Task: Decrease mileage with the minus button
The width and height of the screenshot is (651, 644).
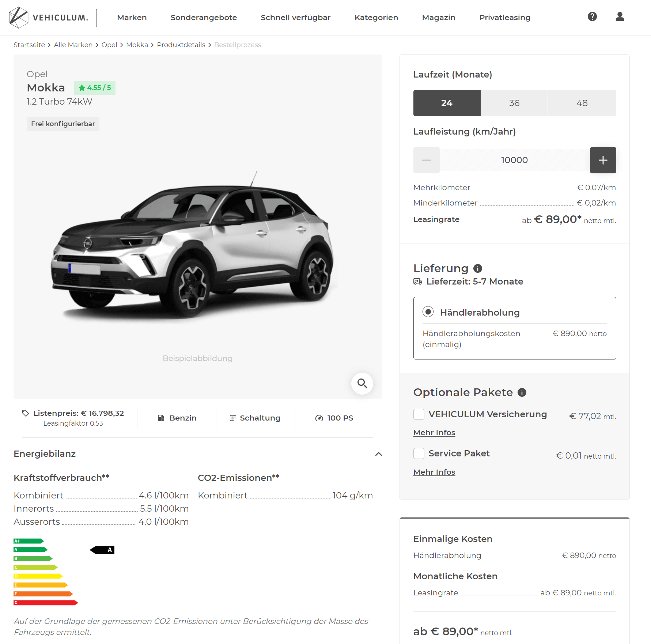Action: 426,160
